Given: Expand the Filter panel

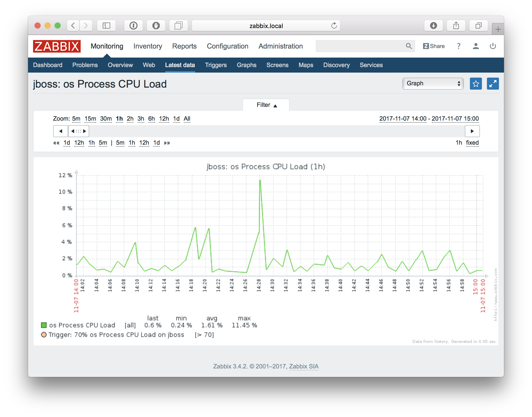Looking at the screenshot, I should (x=265, y=105).
